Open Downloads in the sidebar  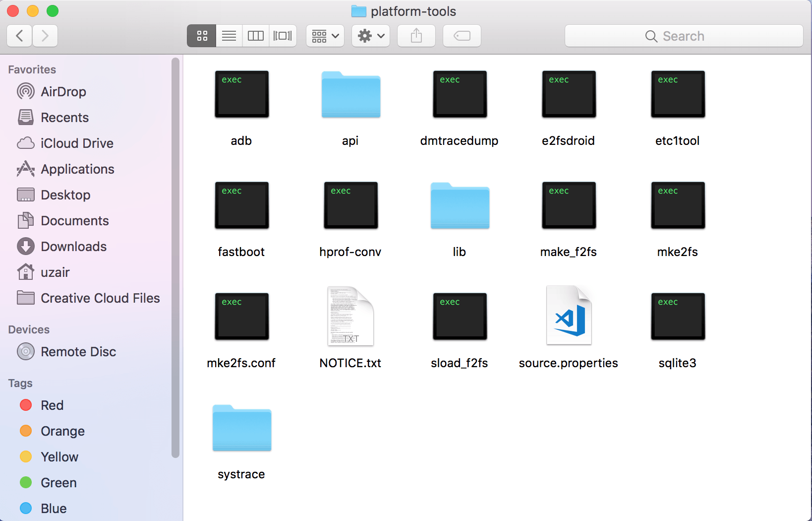(x=73, y=247)
